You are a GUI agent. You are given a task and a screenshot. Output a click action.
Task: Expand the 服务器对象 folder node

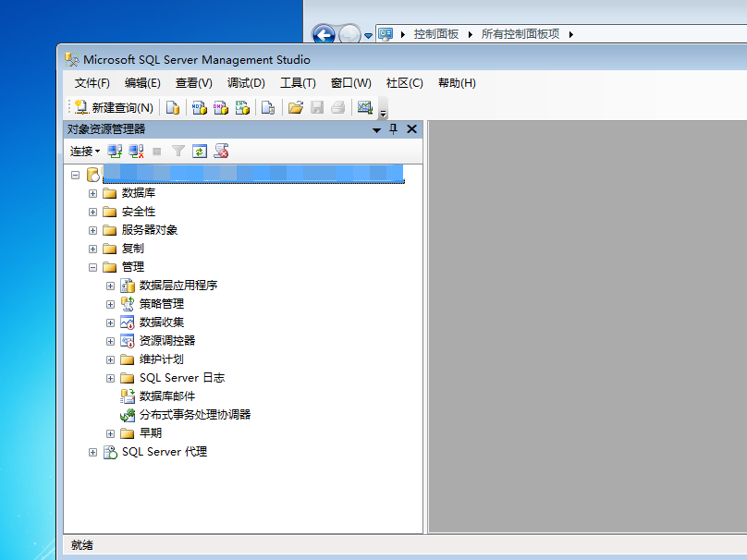[x=92, y=230]
